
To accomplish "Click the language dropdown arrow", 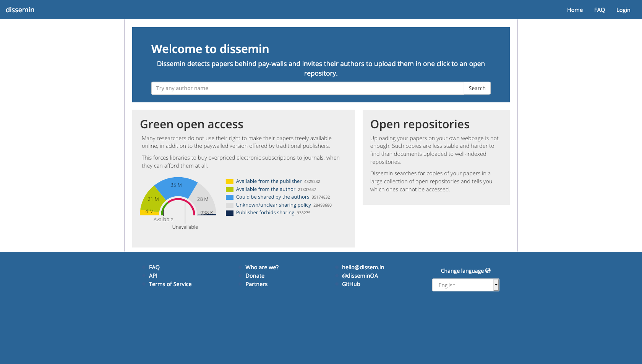I will coord(496,285).
